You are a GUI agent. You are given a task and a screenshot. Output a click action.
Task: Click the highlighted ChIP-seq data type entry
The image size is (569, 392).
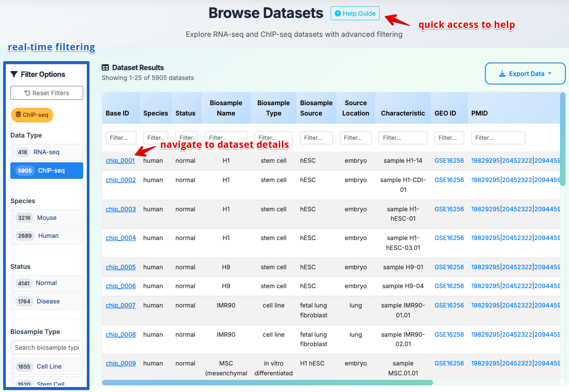(x=47, y=170)
